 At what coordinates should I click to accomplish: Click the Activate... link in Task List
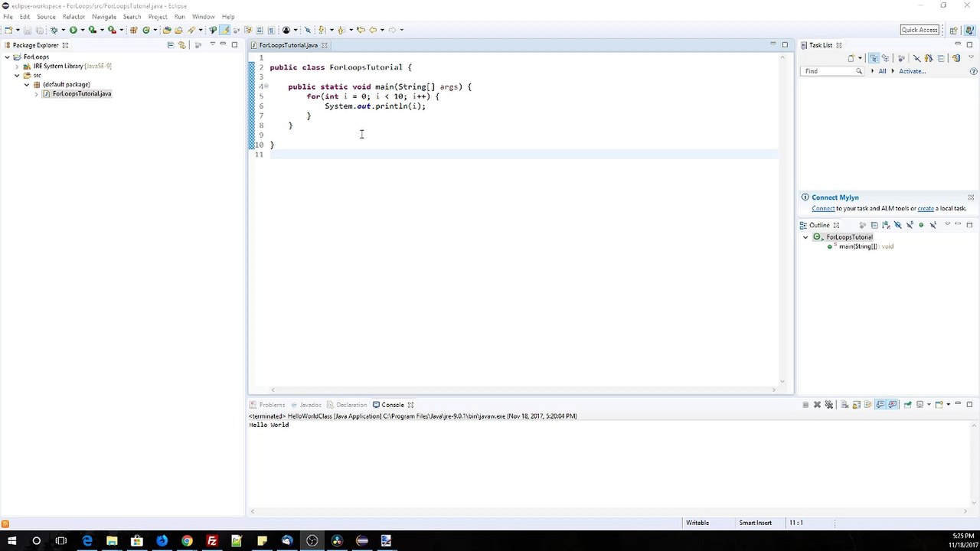point(912,71)
